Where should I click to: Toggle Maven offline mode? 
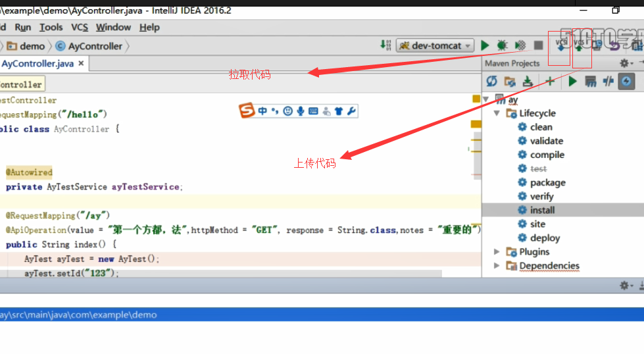click(608, 82)
